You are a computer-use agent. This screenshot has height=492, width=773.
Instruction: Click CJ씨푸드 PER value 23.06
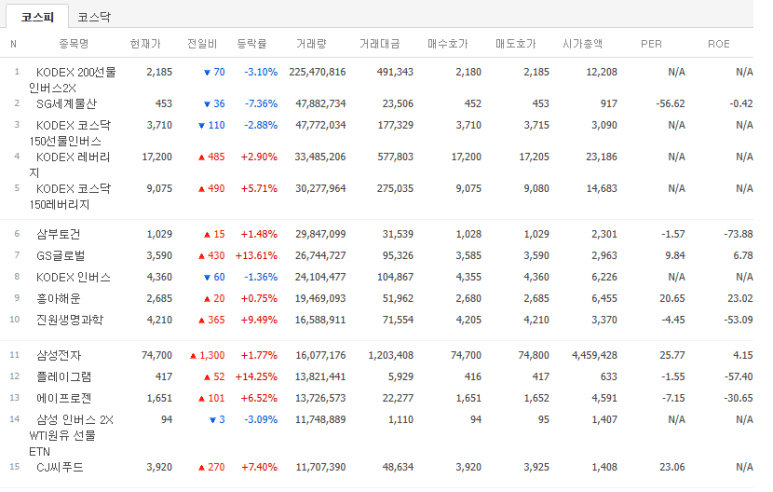coord(672,467)
